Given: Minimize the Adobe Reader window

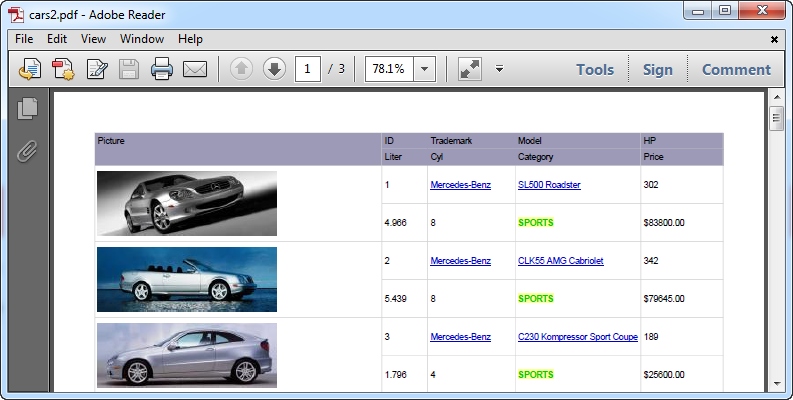Looking at the screenshot, I should click(698, 11).
